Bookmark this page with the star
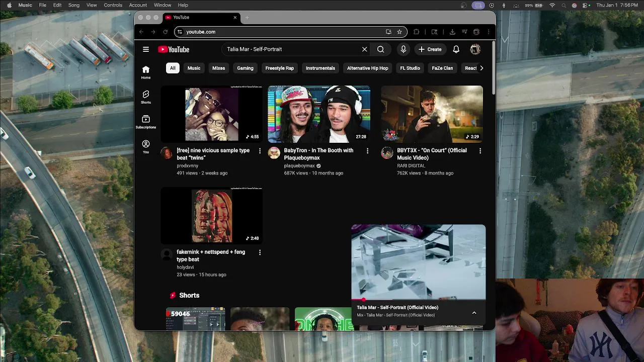 [399, 32]
